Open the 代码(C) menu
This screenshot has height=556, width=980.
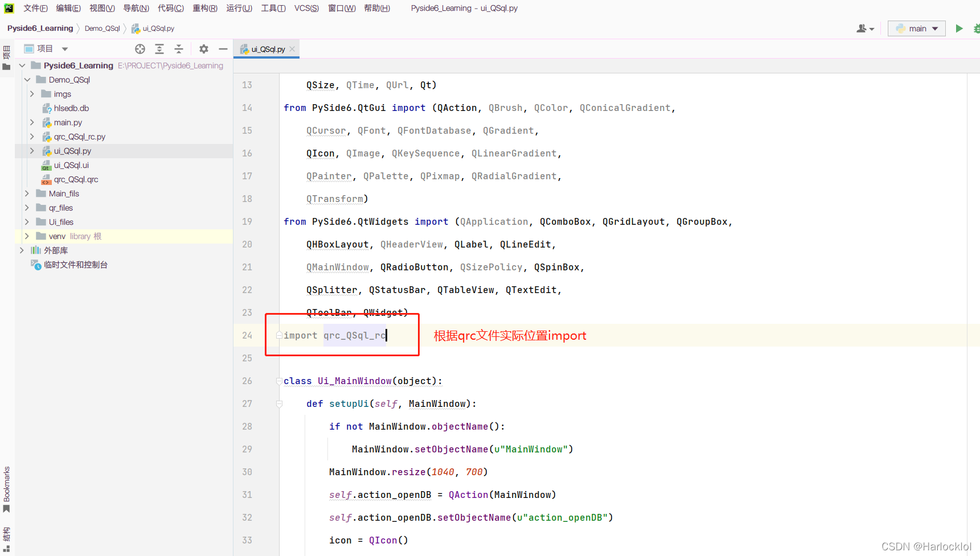click(171, 8)
